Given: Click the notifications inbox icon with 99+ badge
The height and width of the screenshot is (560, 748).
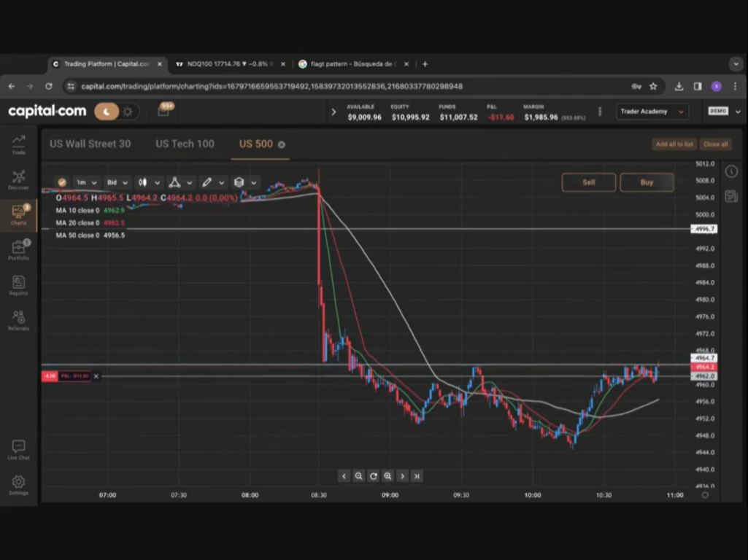Looking at the screenshot, I should [163, 112].
